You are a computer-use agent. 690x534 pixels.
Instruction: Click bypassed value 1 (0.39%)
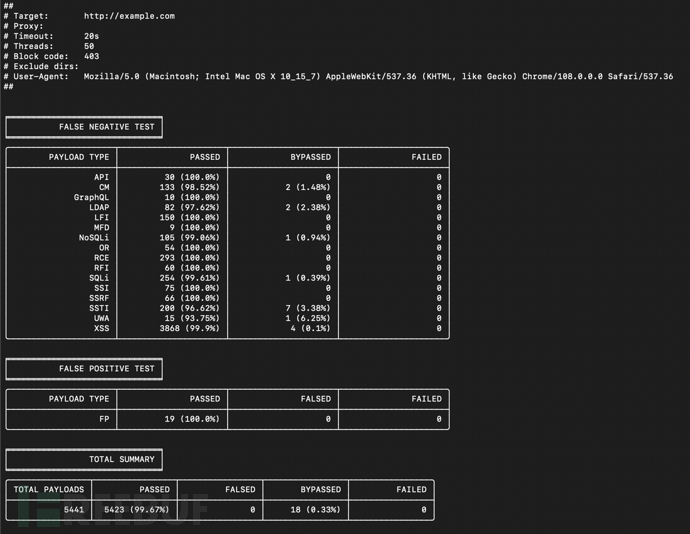pyautogui.click(x=308, y=279)
